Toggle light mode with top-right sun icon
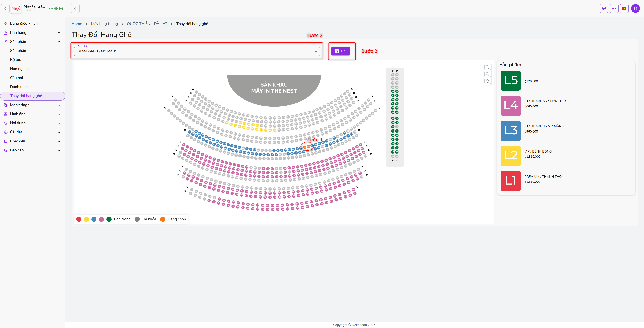The width and height of the screenshot is (644, 328). (x=614, y=8)
